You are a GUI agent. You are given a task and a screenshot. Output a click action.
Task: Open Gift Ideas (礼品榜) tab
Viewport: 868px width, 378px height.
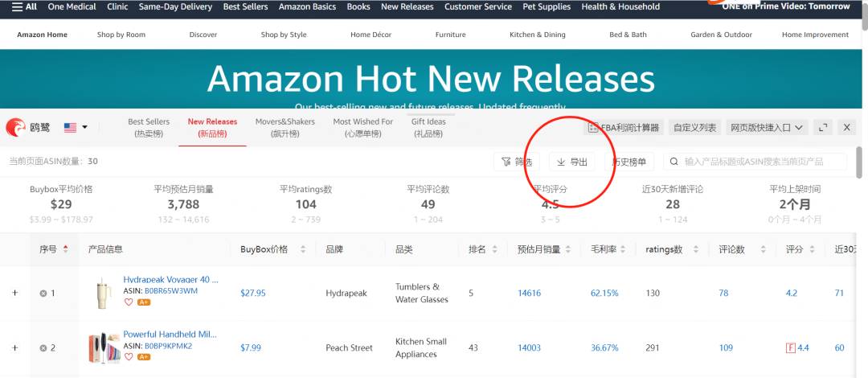pos(428,128)
